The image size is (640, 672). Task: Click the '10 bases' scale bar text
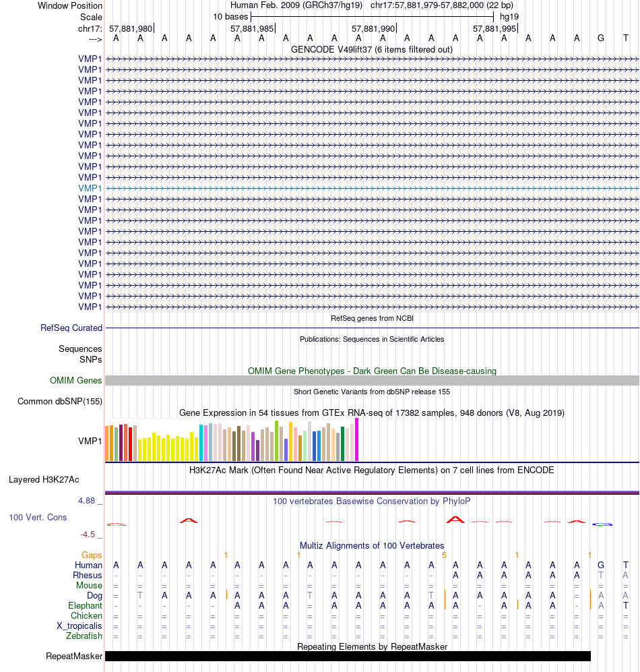click(x=230, y=17)
